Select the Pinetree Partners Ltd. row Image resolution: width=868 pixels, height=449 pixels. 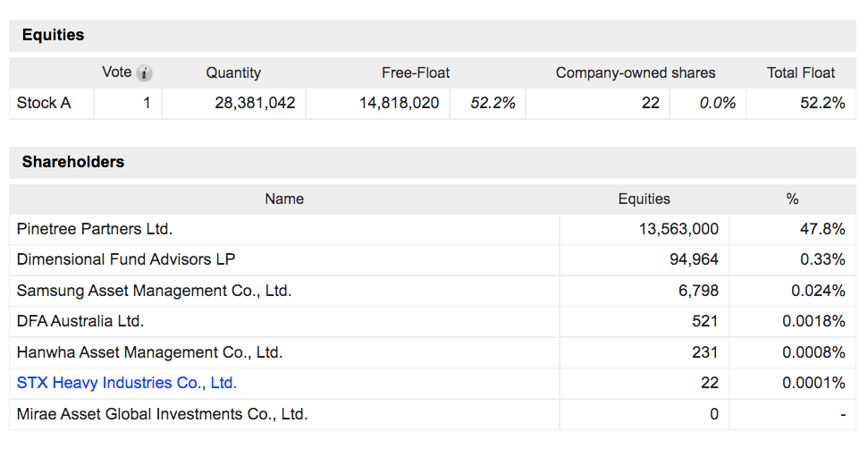coord(433,229)
